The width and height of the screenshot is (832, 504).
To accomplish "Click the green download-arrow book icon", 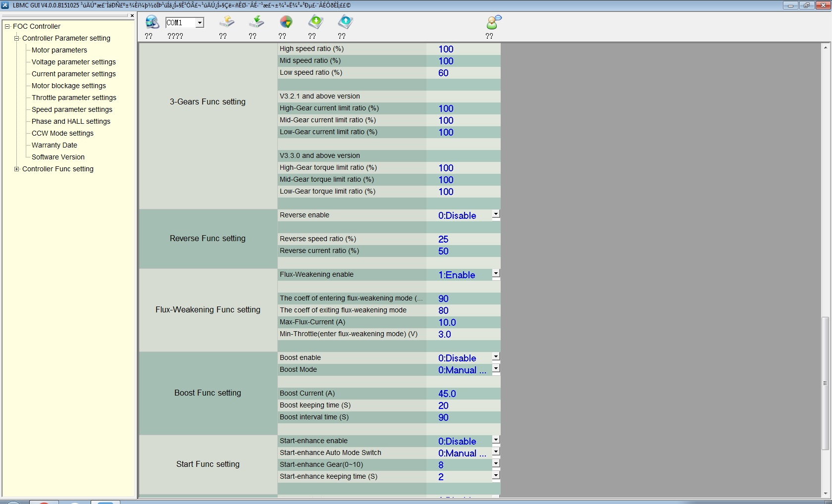I will 315,22.
